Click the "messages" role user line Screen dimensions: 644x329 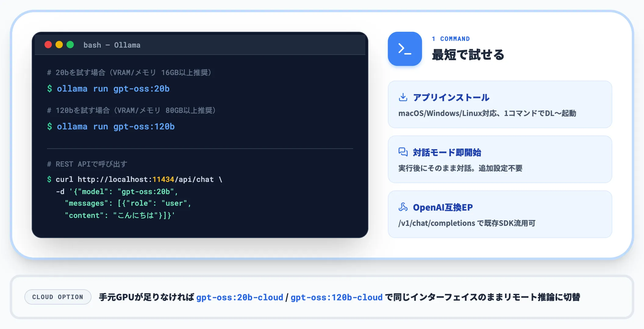point(128,203)
